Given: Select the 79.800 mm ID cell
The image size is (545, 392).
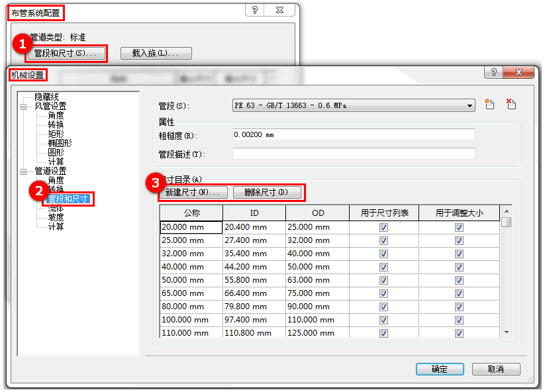Looking at the screenshot, I should click(x=254, y=307).
